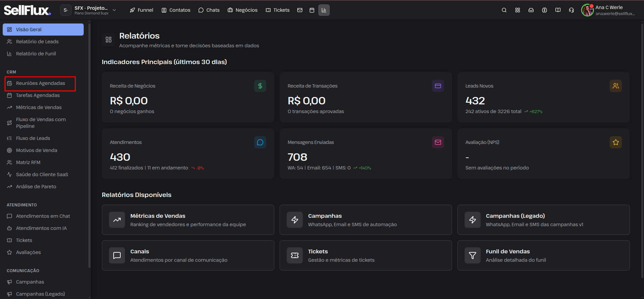Click the SellFlux logo
This screenshot has width=644, height=299.
[27, 10]
